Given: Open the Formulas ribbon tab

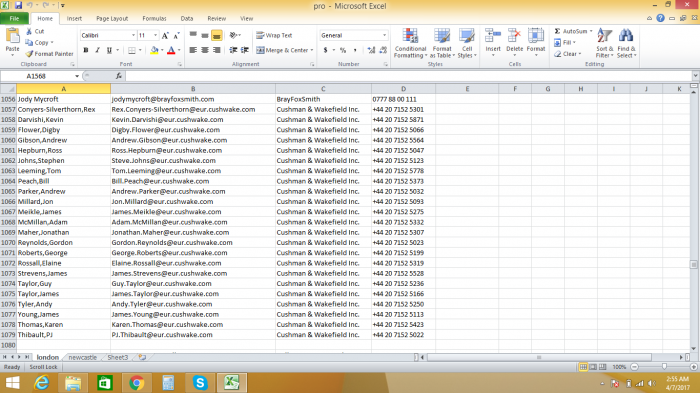Looking at the screenshot, I should 154,18.
